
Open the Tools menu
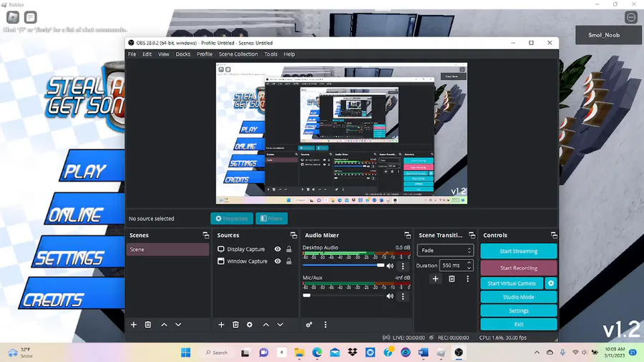[x=270, y=54]
